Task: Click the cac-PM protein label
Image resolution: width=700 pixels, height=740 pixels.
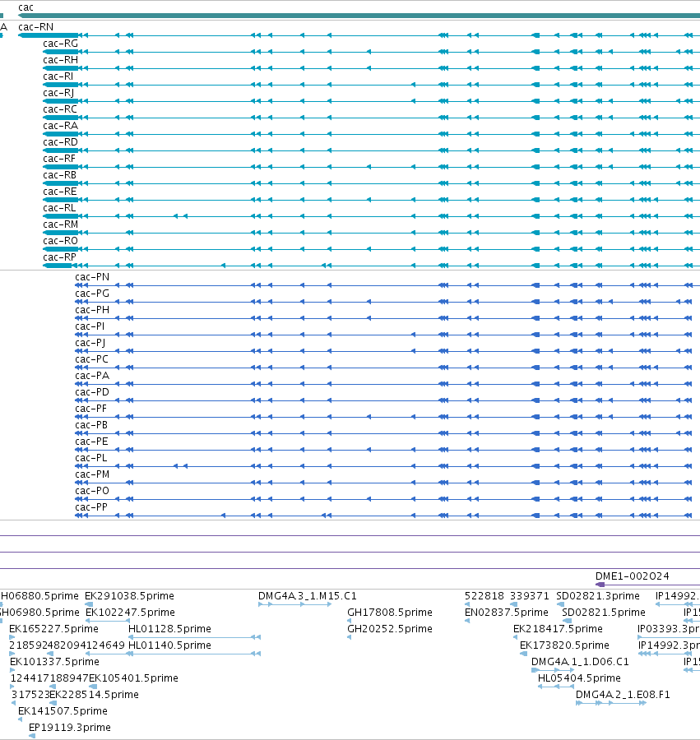Action: (92, 474)
